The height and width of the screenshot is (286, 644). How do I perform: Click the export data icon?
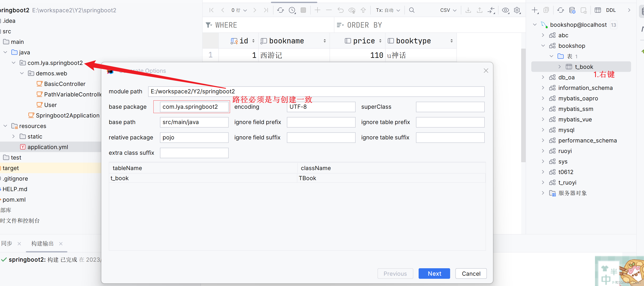468,10
